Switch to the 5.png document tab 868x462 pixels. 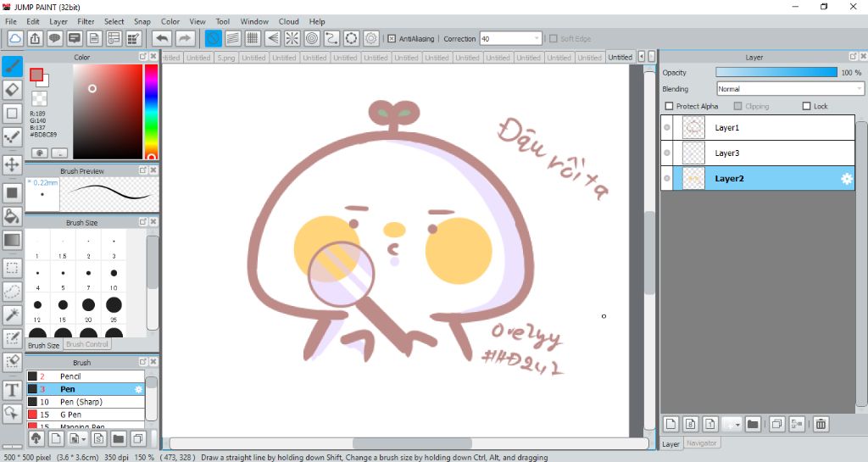tap(225, 58)
